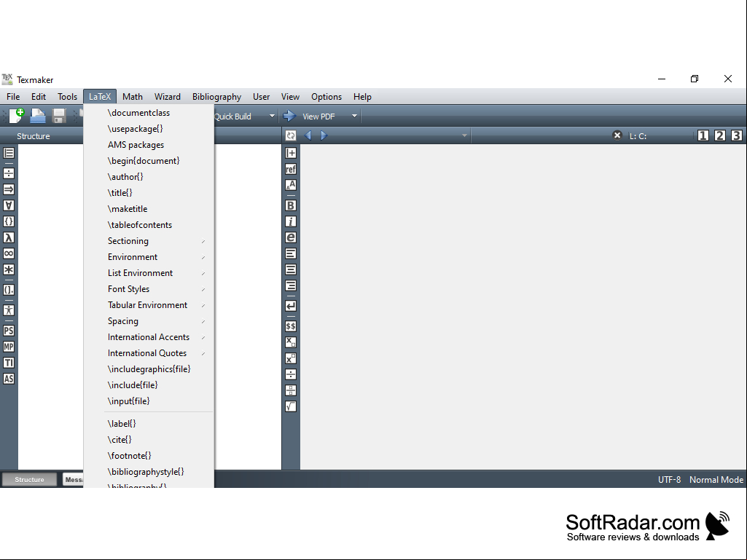Viewport: 747px width, 560px height.
Task: Open the asterisk favorite symbols panel
Action: [x=9, y=269]
